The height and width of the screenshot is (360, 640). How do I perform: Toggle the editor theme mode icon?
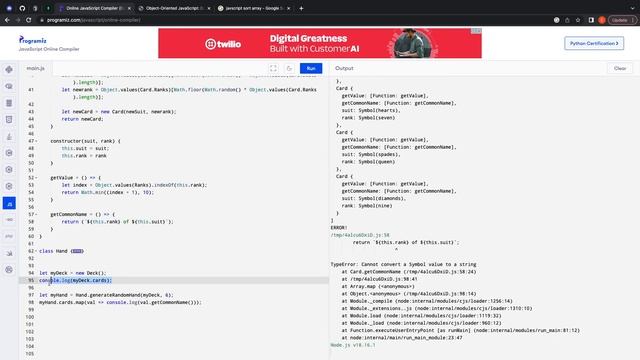tap(289, 69)
